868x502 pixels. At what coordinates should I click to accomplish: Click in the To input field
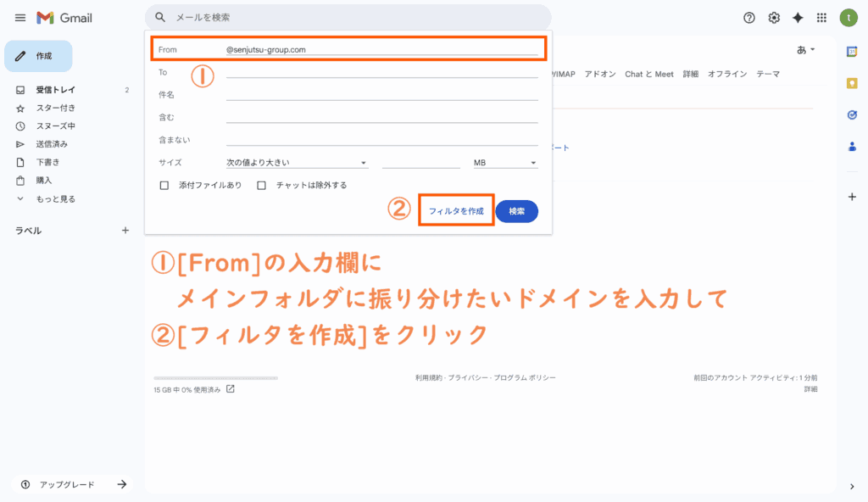[381, 72]
